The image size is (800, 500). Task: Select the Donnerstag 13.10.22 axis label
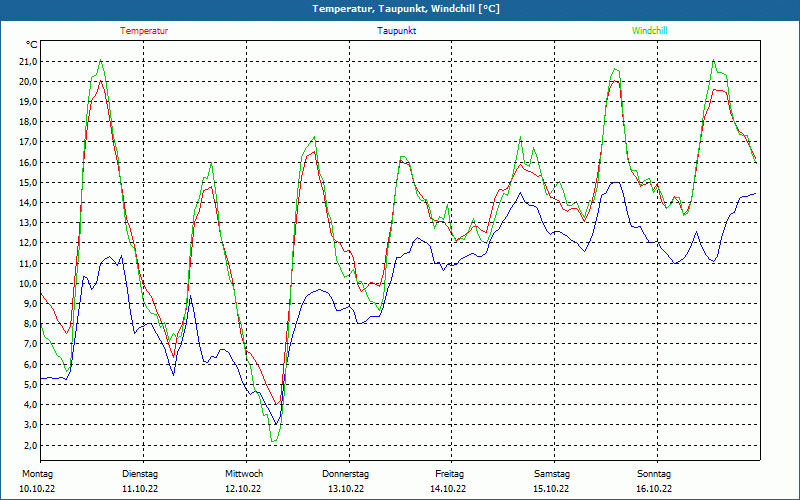[x=345, y=481]
